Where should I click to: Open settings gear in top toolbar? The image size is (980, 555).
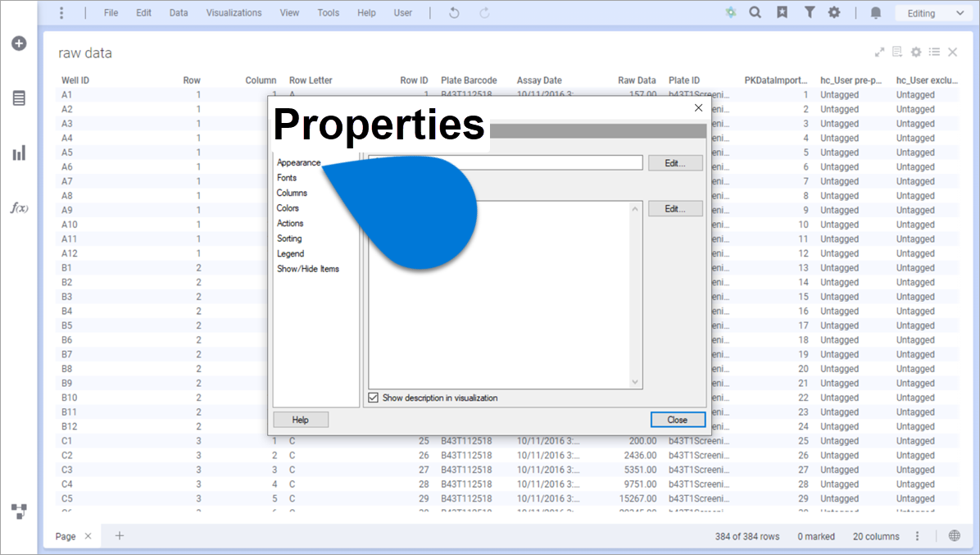click(x=834, y=12)
